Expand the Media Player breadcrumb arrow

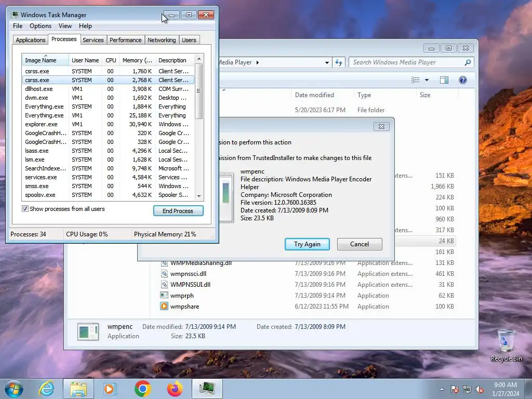[258, 62]
